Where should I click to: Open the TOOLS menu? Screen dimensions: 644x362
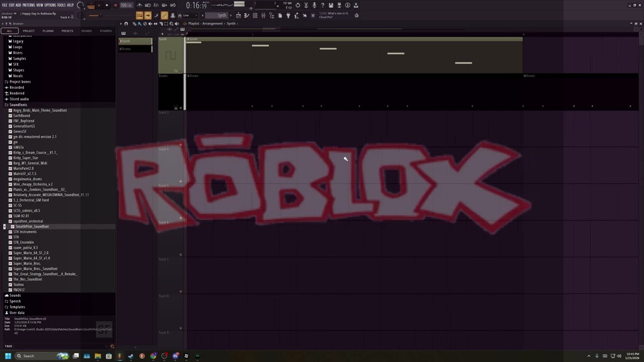[x=61, y=5]
